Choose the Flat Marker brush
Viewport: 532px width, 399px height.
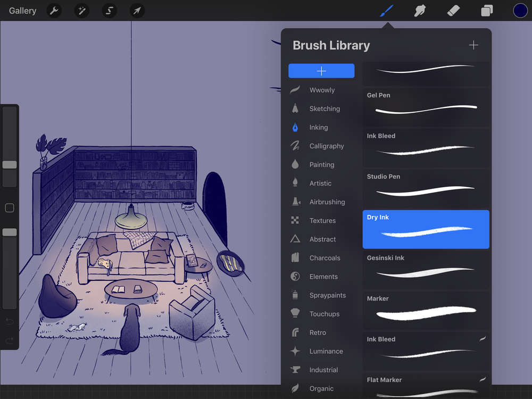[x=426, y=386]
